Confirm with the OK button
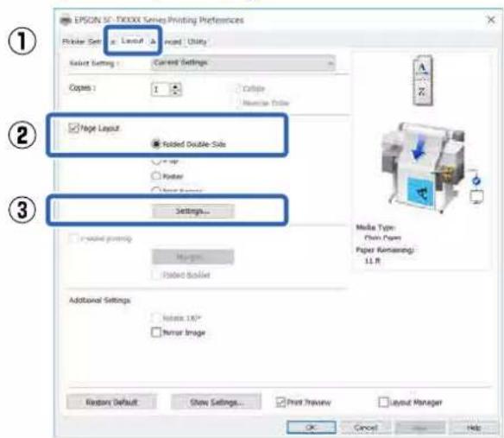 click(312, 428)
